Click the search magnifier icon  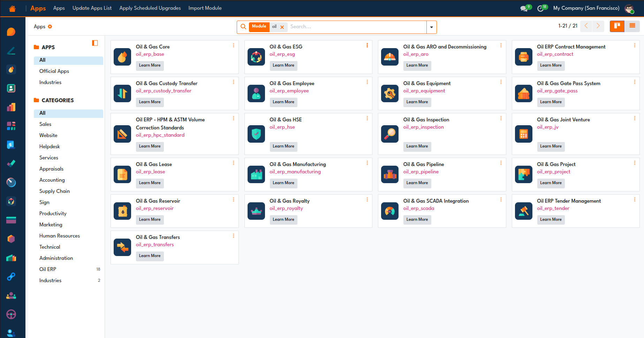coord(243,27)
